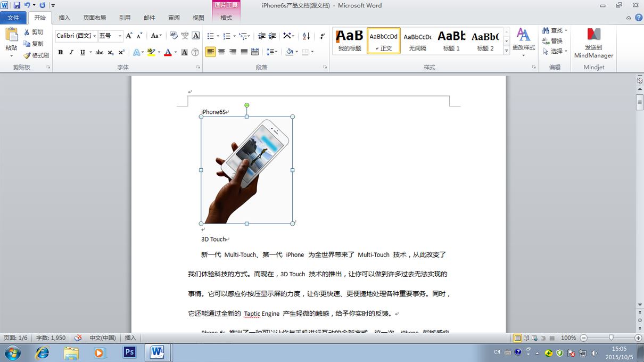Click Zoom Out minus button
Screen dimensions: 644x362
(x=583, y=338)
